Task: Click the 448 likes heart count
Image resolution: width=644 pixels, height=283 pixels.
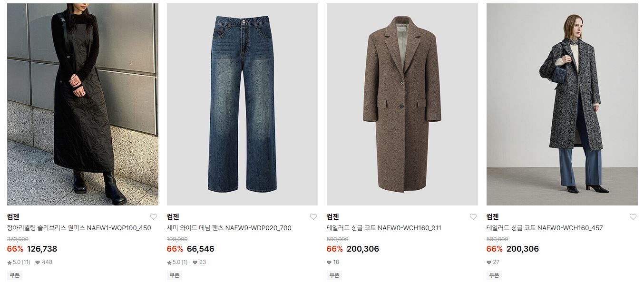Action: tap(43, 262)
